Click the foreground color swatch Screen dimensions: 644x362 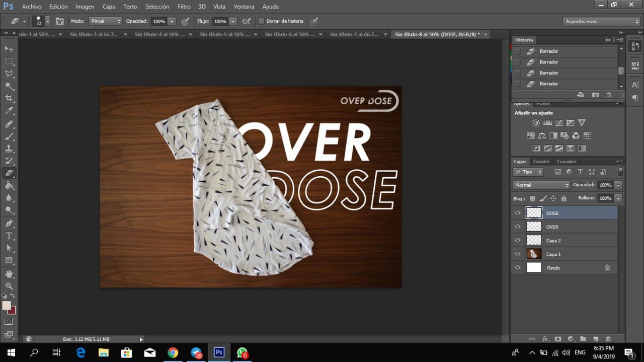pos(7,305)
